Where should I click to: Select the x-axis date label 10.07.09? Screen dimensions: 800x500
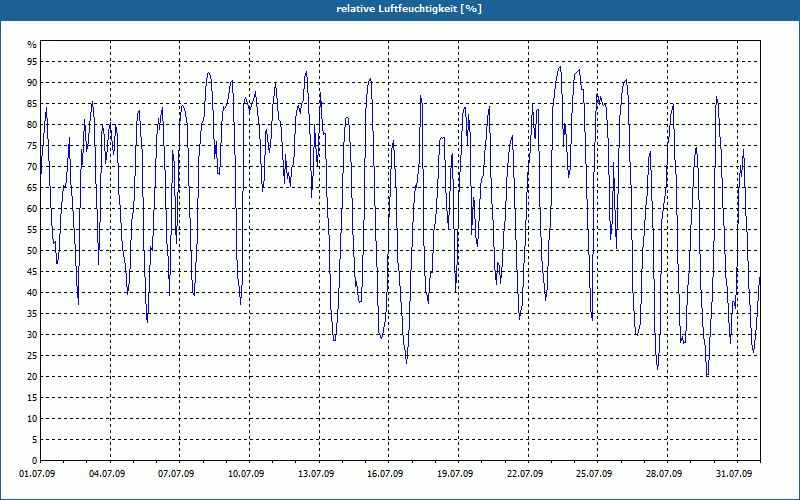pyautogui.click(x=246, y=474)
